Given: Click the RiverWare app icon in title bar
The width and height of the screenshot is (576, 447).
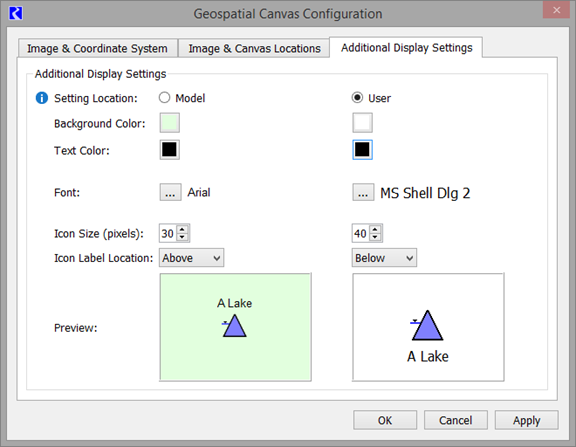Looking at the screenshot, I should pyautogui.click(x=16, y=13).
